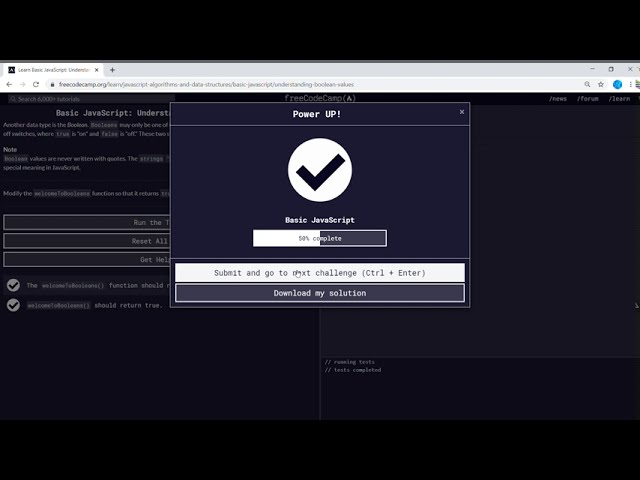
Task: Restore down the browser window
Action: coord(611,69)
